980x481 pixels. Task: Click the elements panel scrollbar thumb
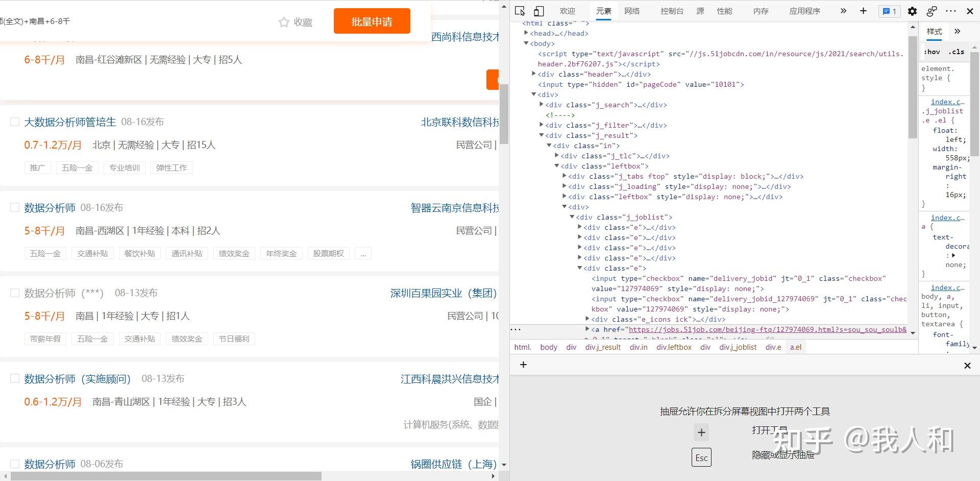pos(913,87)
